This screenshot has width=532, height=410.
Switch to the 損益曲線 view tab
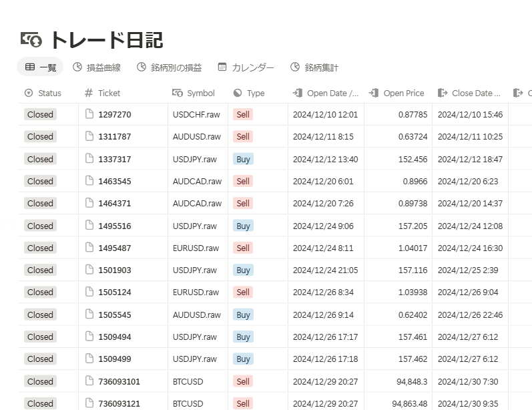click(x=97, y=67)
